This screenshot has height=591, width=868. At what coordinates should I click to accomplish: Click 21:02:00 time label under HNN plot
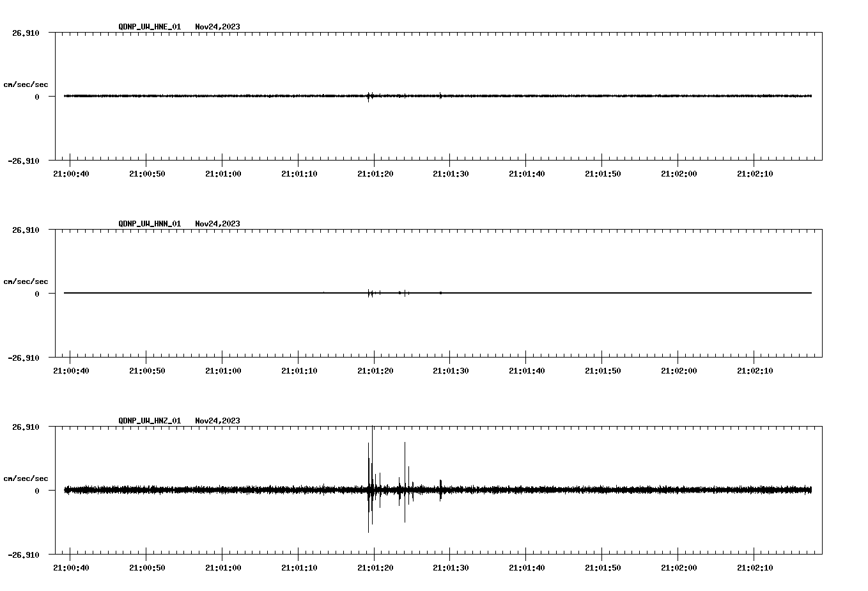pos(679,371)
